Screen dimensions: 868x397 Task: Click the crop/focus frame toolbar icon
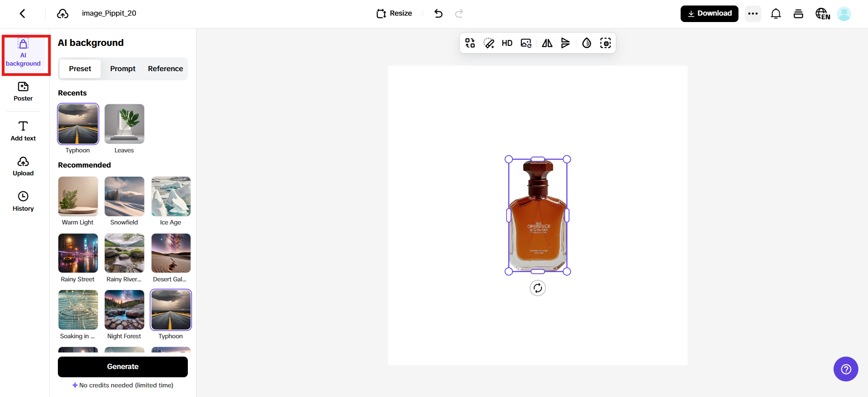tap(605, 43)
